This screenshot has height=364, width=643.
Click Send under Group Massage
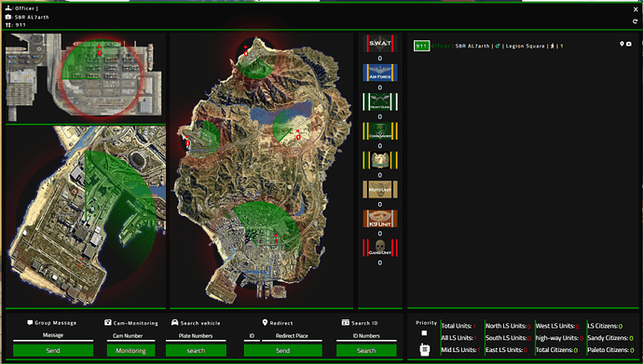click(x=53, y=350)
